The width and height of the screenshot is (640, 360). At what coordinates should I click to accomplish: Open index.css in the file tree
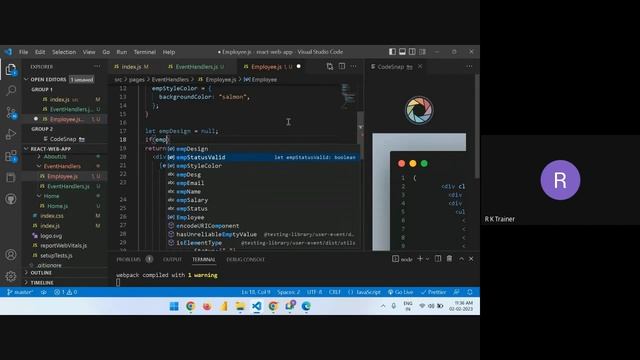pos(51,216)
